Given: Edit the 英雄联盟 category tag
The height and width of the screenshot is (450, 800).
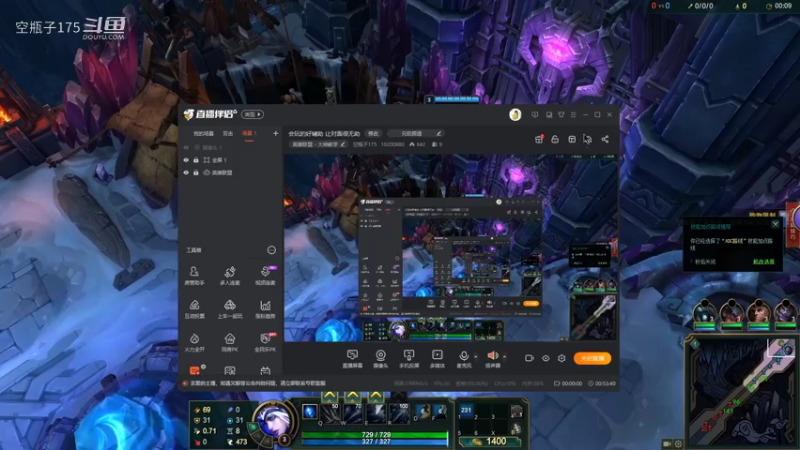Looking at the screenshot, I should [318, 144].
